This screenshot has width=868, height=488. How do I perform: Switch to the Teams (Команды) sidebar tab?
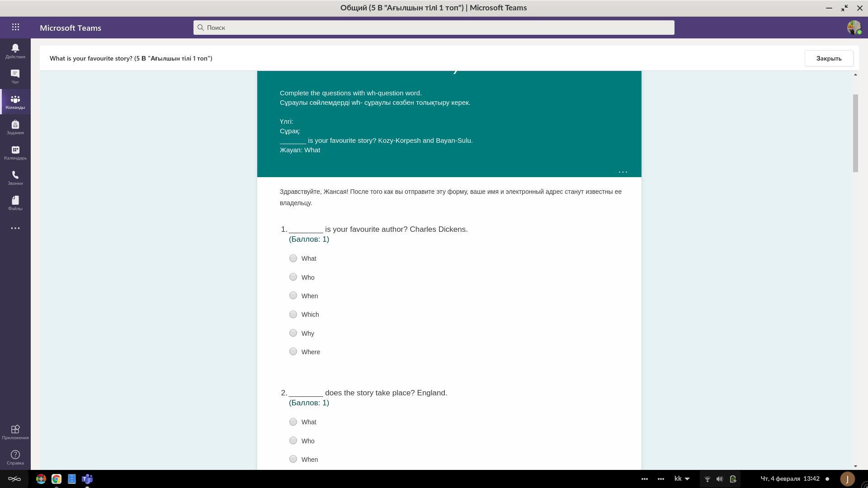click(15, 102)
